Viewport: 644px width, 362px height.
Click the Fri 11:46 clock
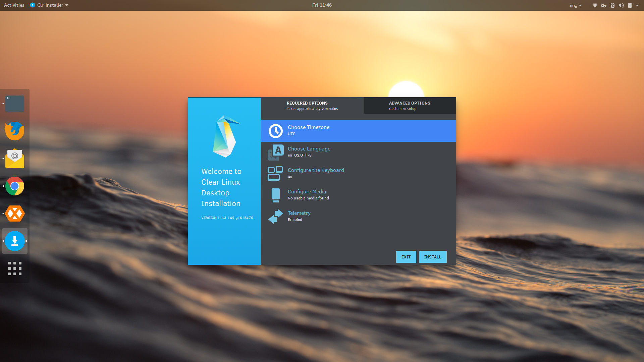(322, 5)
